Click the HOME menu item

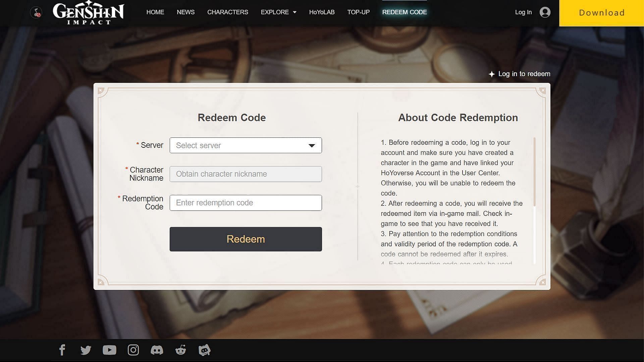[x=155, y=12]
